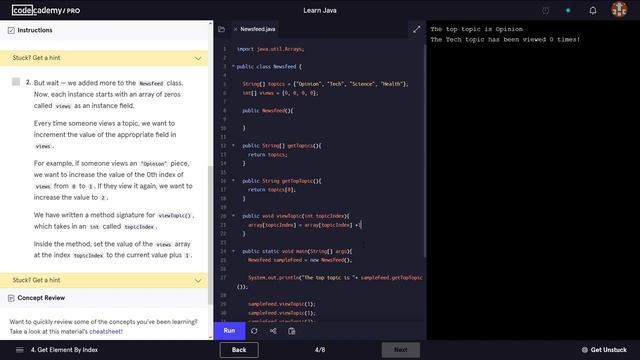
Task: Open the cheatsheet link
Action: [x=106, y=331]
